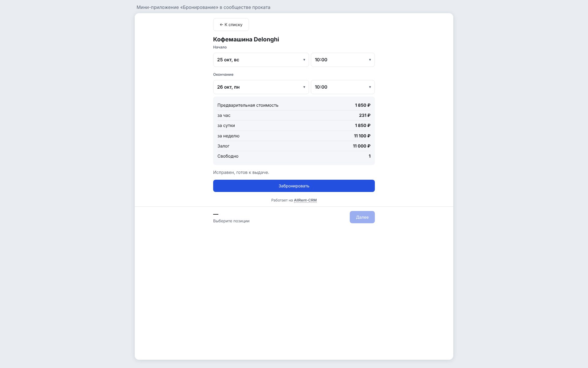The height and width of the screenshot is (368, 588).
Task: Open the end time dropdown under «Окончание»
Action: click(x=343, y=87)
